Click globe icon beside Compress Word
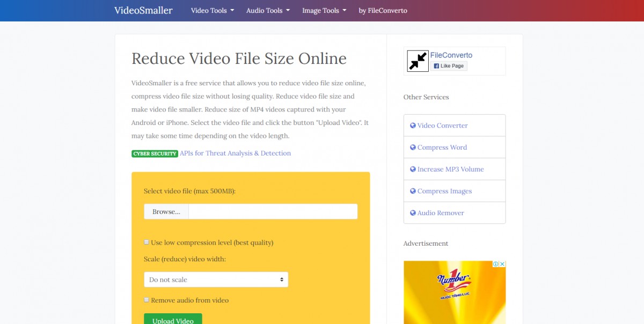Screen dimensions: 644x324 click(413, 148)
